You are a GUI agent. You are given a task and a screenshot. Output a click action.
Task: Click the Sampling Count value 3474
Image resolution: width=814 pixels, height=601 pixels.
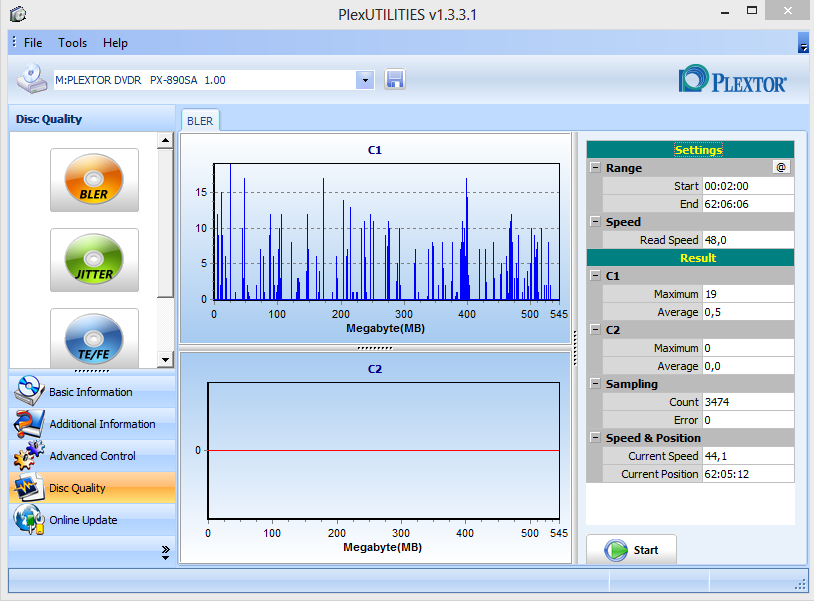point(749,402)
